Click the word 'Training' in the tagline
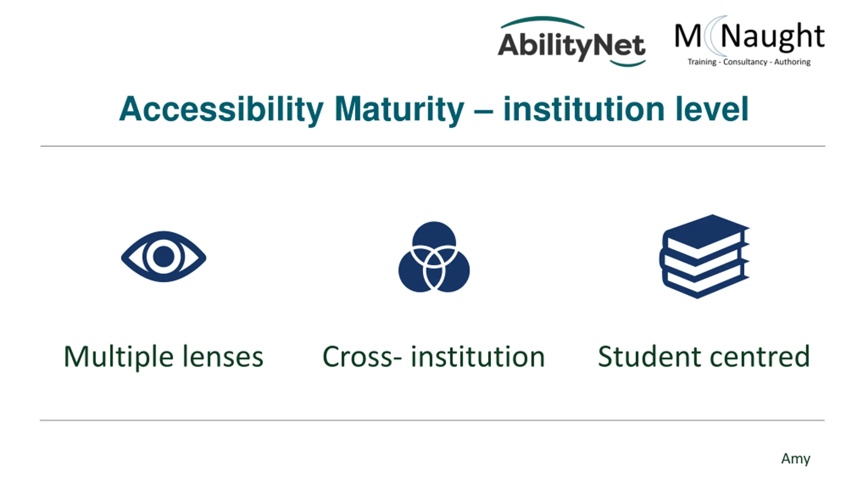Viewport: 868px width, 488px height. pos(702,62)
